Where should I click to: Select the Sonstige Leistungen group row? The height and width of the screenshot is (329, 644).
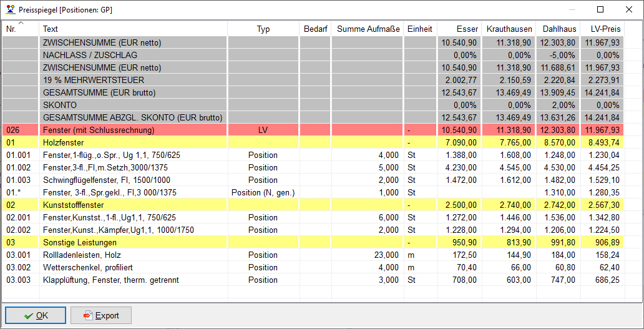133,242
